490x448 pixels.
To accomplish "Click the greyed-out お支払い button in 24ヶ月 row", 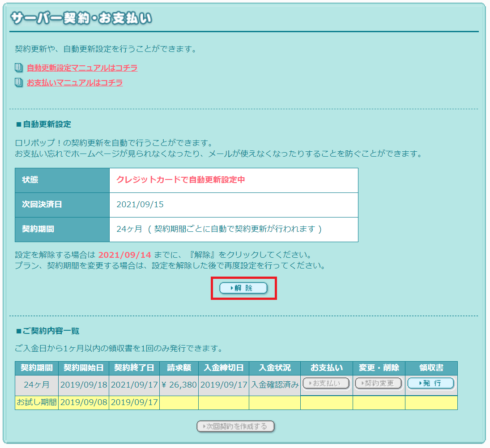I will pos(326,383).
